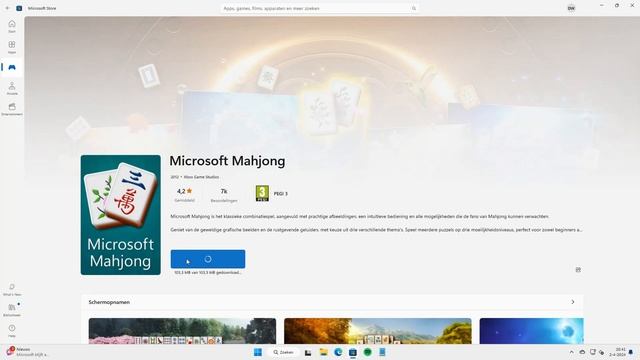Open the Apps section in sidebar

pos(12,47)
